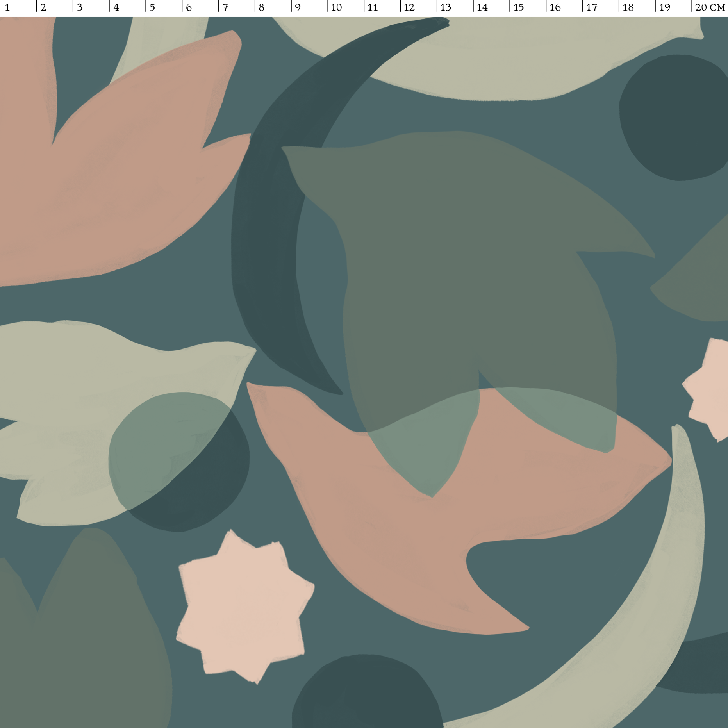The image size is (728, 728).
Task: Click the "19" ruler marking
Action: tap(664, 7)
